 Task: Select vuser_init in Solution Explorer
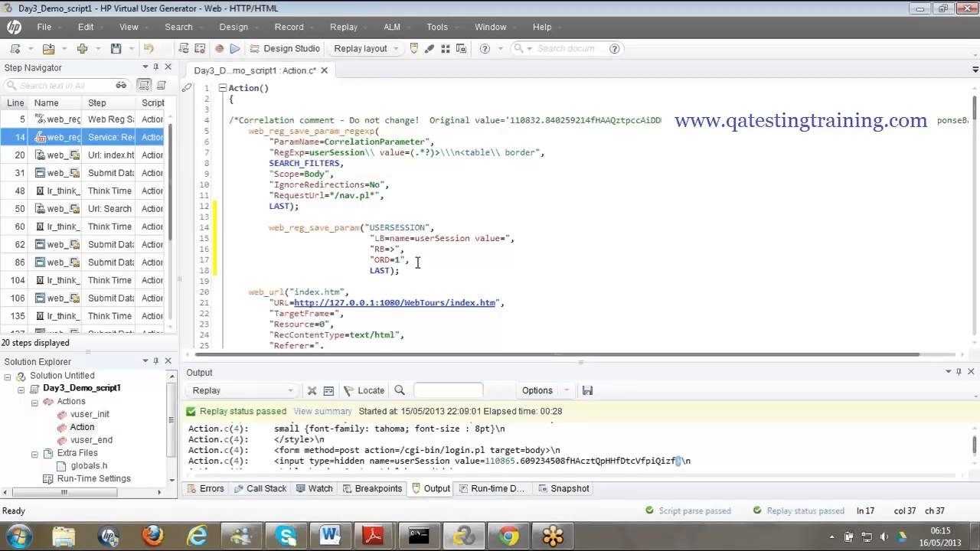[90, 414]
